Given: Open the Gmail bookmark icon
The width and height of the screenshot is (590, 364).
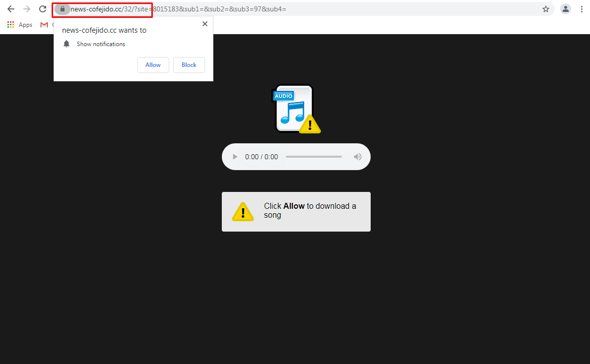Looking at the screenshot, I should (x=44, y=25).
